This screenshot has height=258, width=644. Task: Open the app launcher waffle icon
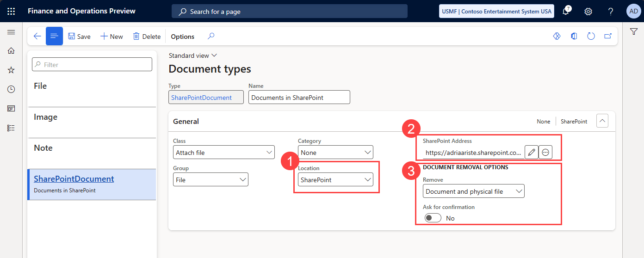[x=11, y=11]
